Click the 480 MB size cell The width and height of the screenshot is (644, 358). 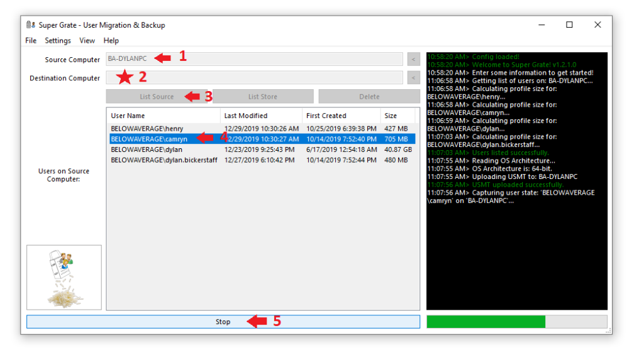396,160
